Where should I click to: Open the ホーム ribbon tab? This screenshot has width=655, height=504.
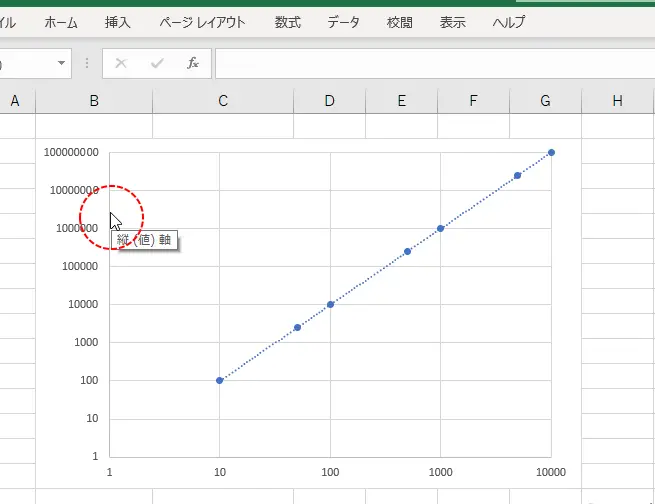click(61, 21)
